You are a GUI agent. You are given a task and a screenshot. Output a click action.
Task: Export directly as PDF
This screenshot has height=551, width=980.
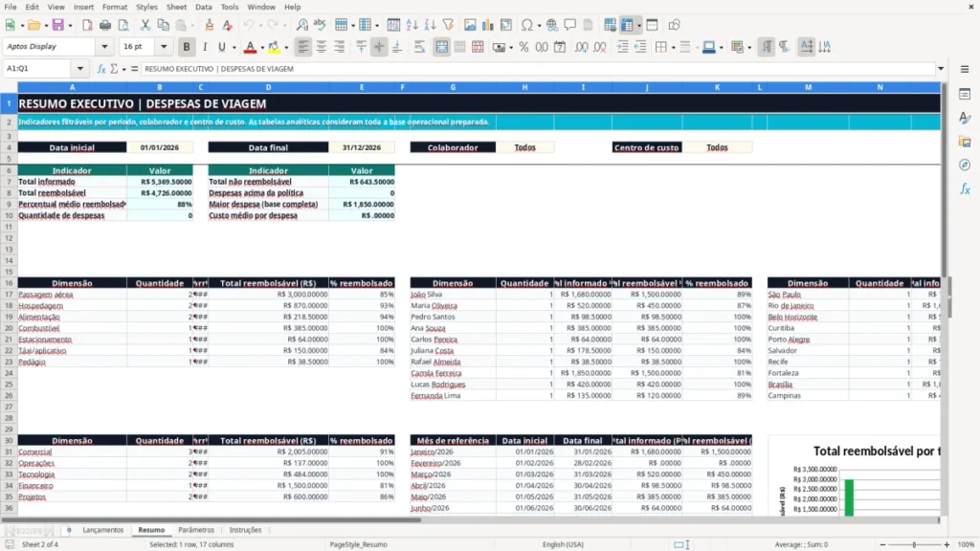coord(87,25)
